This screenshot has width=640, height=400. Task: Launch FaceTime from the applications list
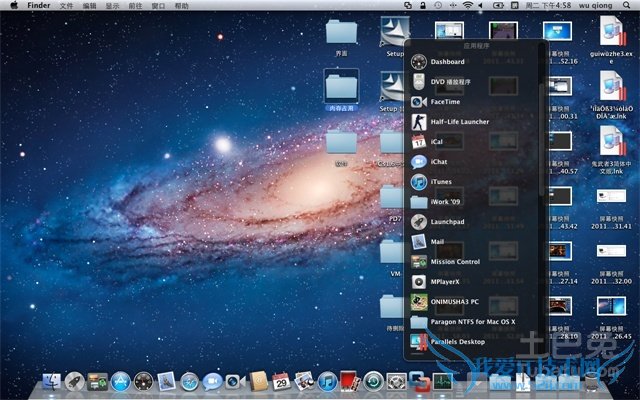[x=445, y=102]
